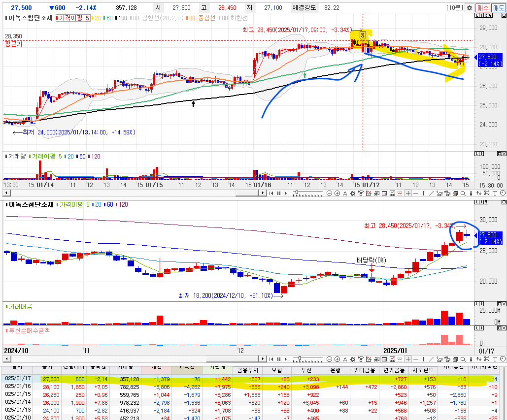Click the [10분] interval label
The height and width of the screenshot is (420, 507).
pos(455,8)
